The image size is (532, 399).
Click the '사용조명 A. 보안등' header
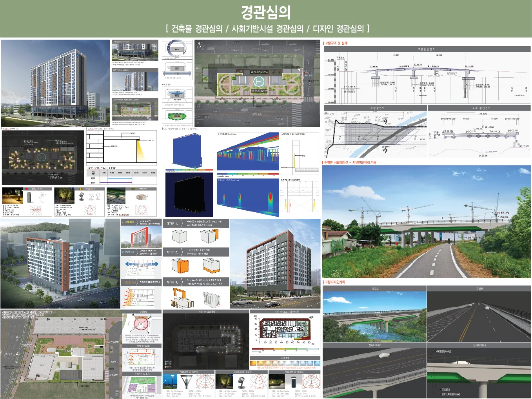(189, 372)
